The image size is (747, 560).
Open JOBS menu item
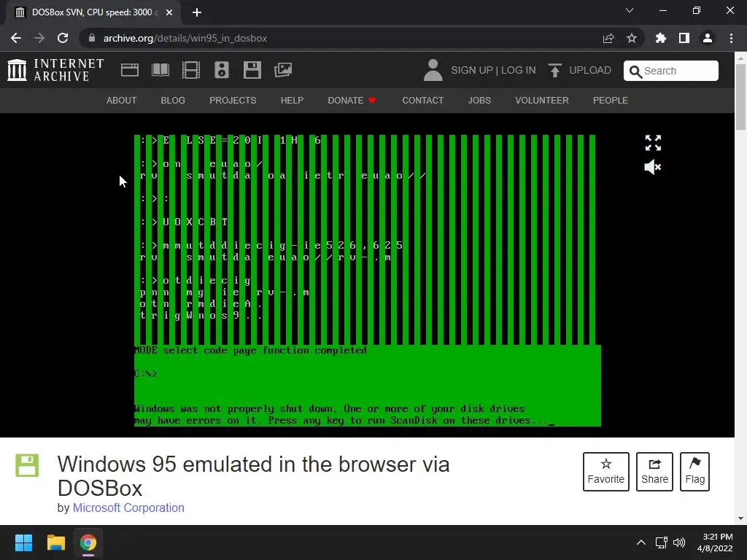click(x=479, y=101)
